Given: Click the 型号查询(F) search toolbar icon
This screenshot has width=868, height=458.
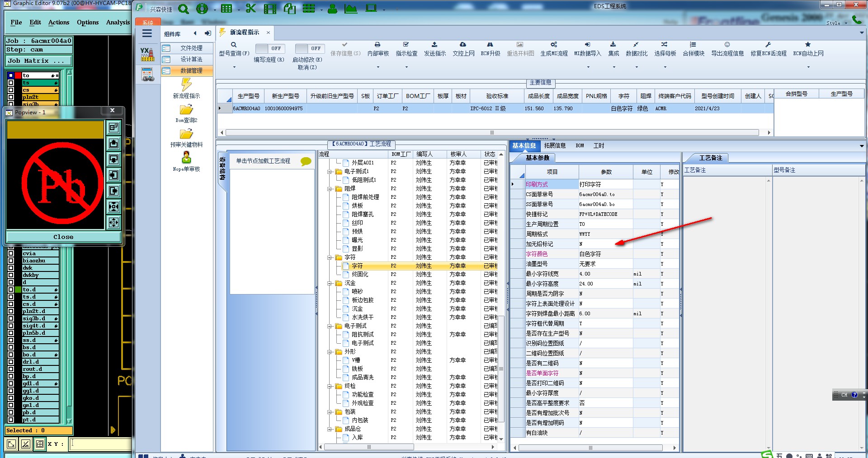Looking at the screenshot, I should coord(234,45).
